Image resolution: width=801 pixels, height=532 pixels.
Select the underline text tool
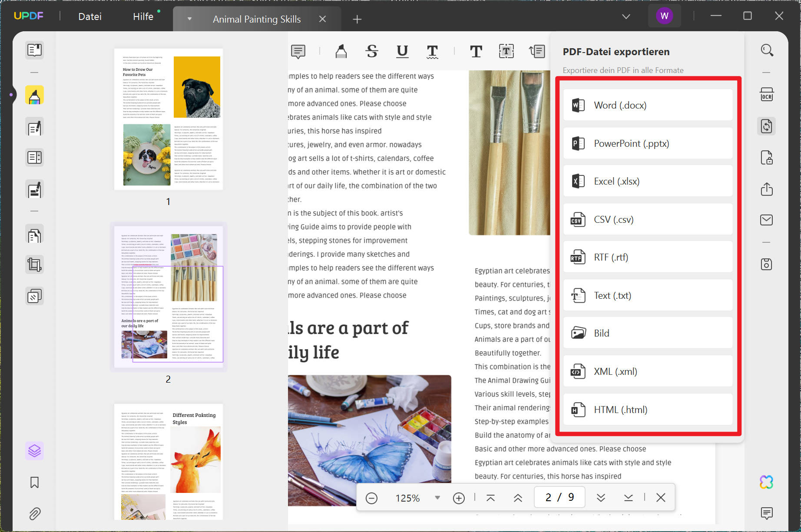point(402,51)
